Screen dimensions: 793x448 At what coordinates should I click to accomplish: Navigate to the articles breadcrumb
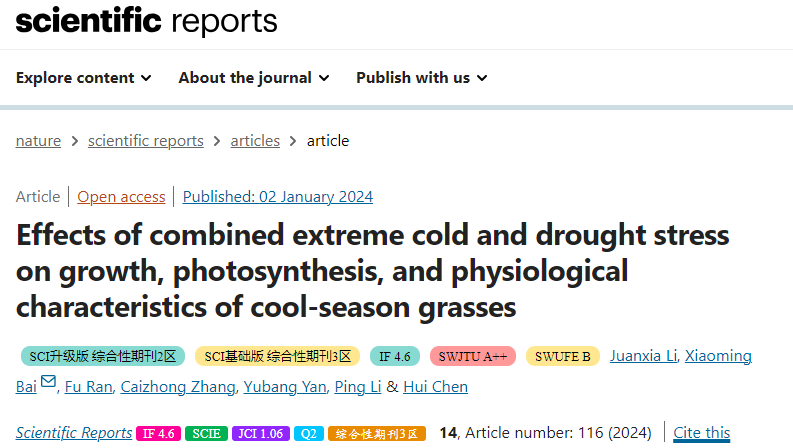tap(255, 141)
